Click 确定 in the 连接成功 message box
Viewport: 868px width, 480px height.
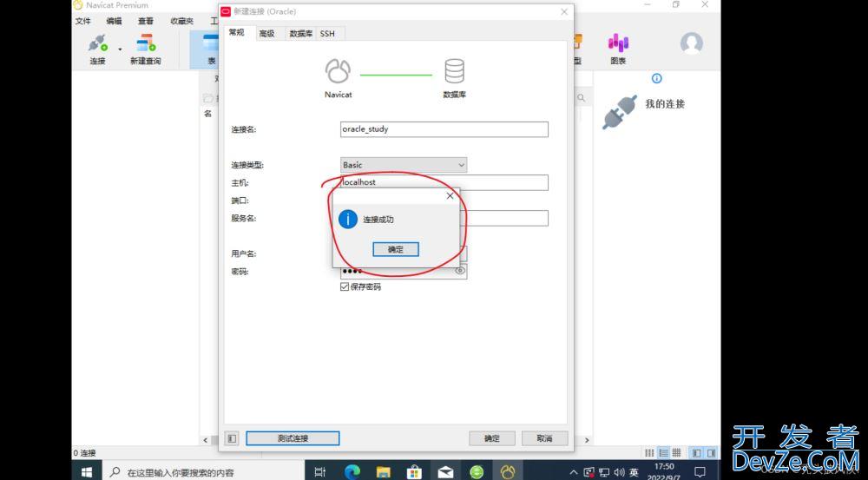click(396, 249)
